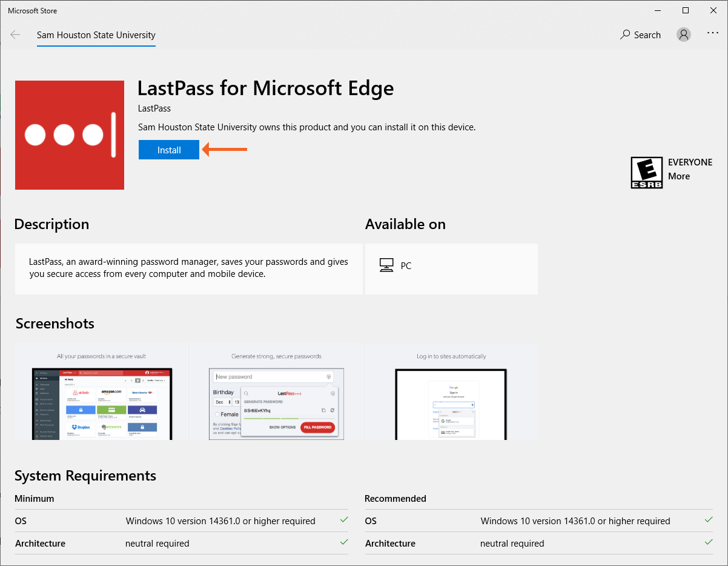The image size is (728, 566).
Task: Click the back navigation arrow
Action: pos(15,35)
